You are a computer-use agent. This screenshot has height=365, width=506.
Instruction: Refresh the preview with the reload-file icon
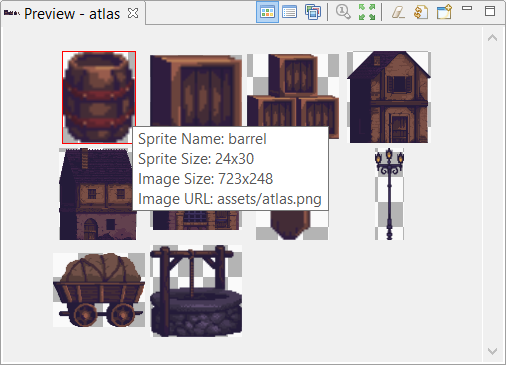point(421,12)
